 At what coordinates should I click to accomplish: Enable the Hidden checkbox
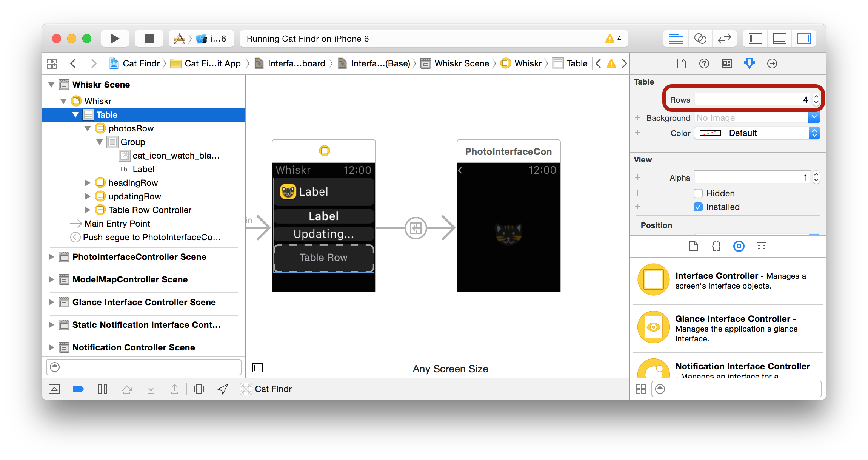[x=698, y=193]
